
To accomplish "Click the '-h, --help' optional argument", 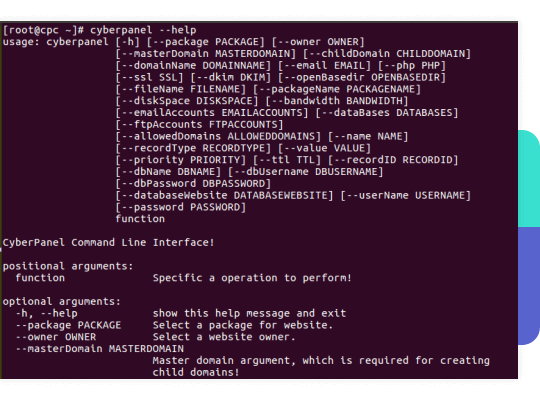I will coord(46,314).
